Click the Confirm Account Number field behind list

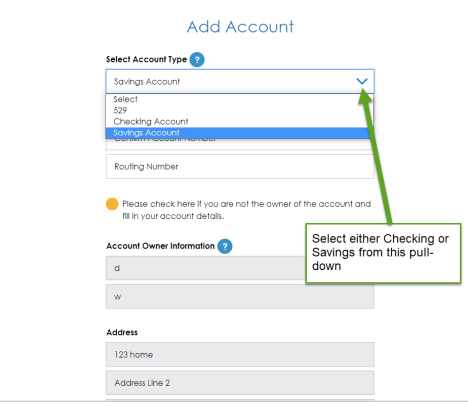(240, 144)
